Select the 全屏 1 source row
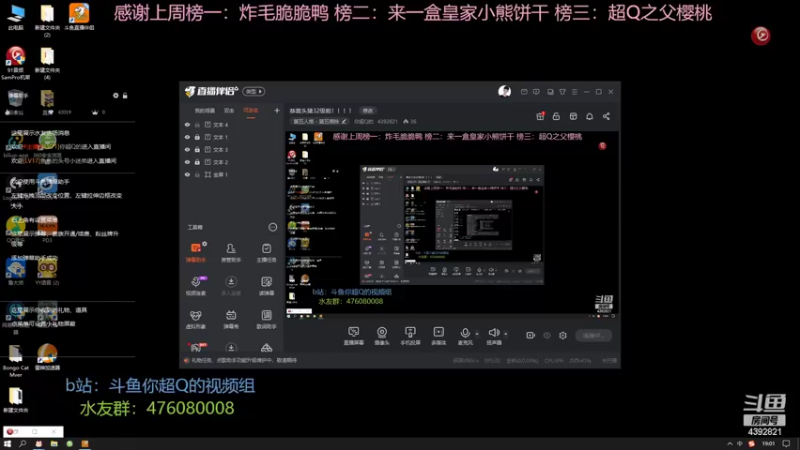The width and height of the screenshot is (800, 450). click(x=232, y=174)
